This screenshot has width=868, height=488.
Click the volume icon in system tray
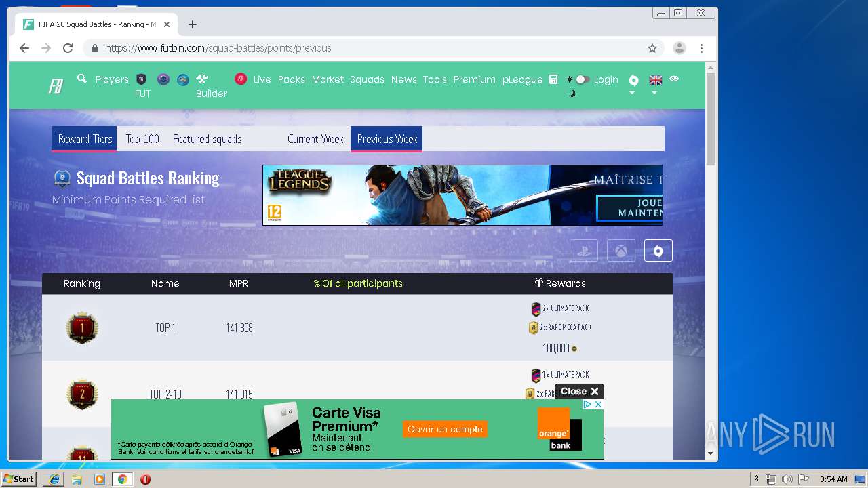787,479
